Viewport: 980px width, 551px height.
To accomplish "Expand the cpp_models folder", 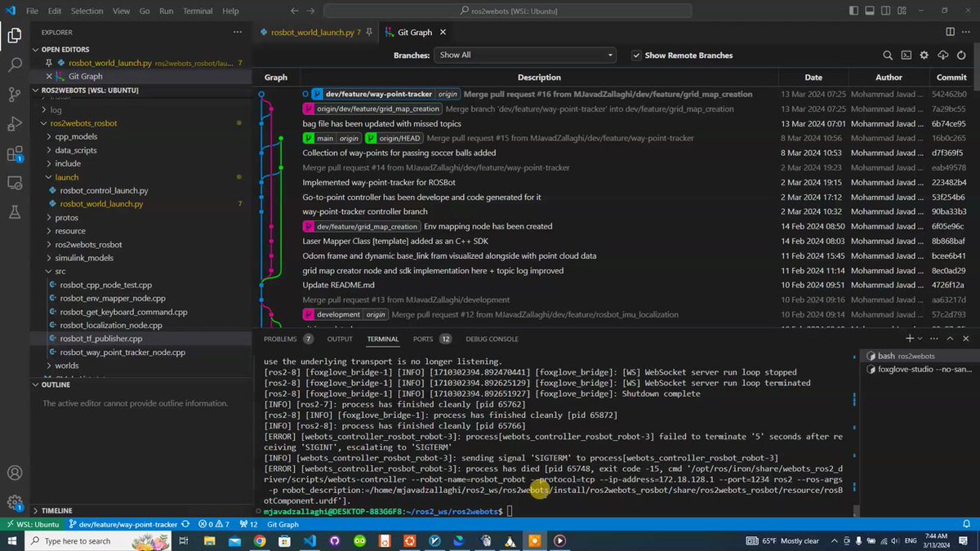I will [76, 136].
